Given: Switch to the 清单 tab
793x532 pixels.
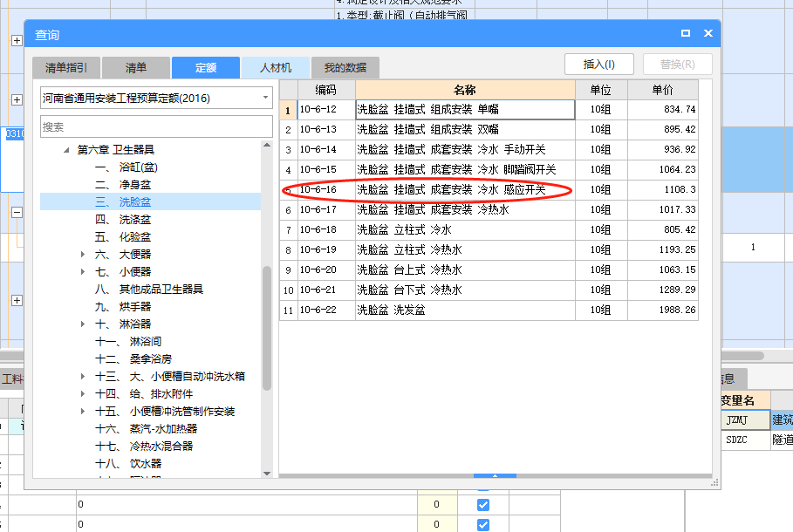Looking at the screenshot, I should (135, 68).
